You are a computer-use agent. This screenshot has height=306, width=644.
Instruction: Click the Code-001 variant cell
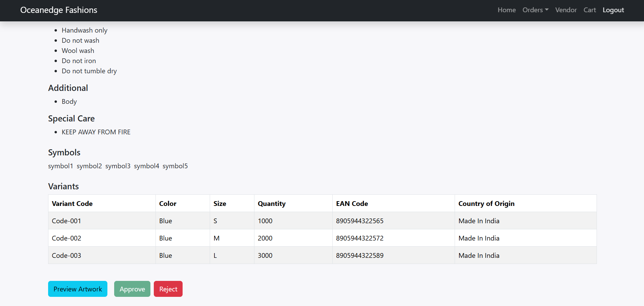(x=66, y=221)
